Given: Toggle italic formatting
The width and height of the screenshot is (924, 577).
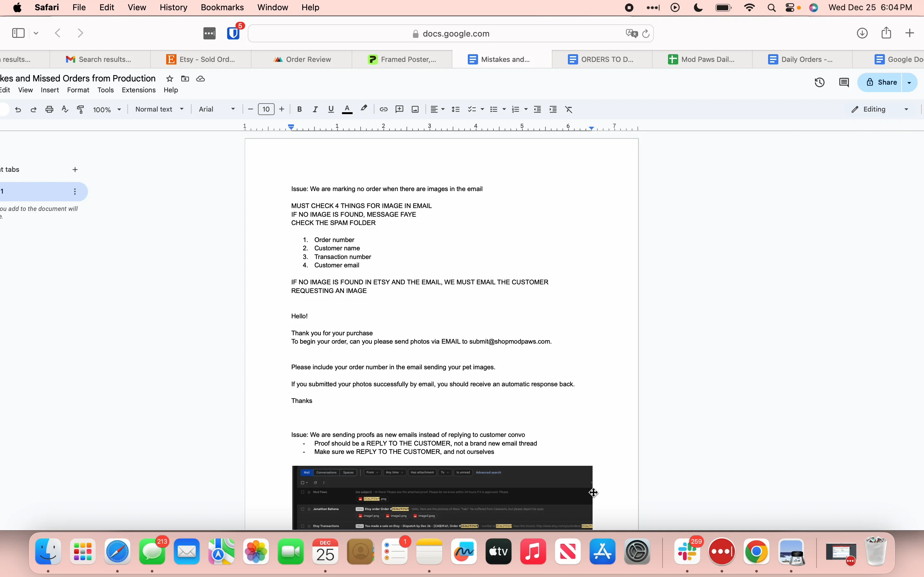Looking at the screenshot, I should (x=315, y=110).
